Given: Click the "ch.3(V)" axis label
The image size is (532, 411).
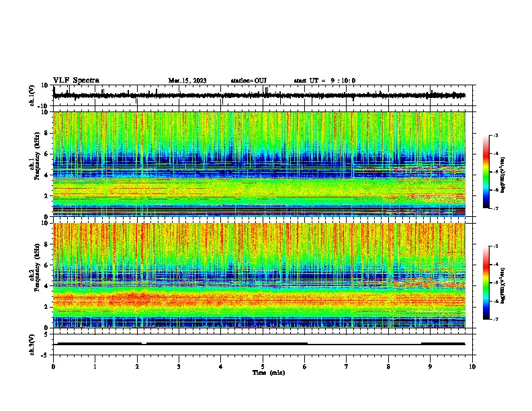Looking at the screenshot, I should [x=32, y=345].
